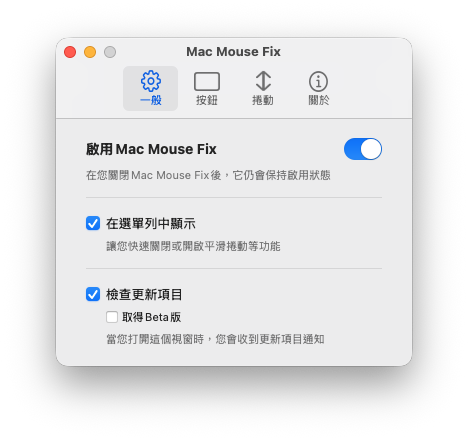Image resolution: width=468 pixels, height=440 pixels.
Task: Click the 啟用 Mac Mouse Fix heading
Action: coord(151,149)
